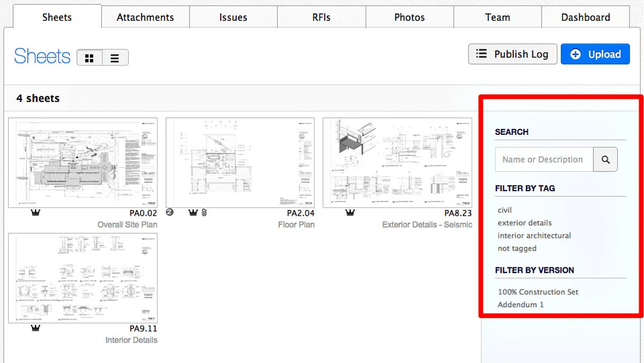Click the Overall Site Plan caption

pos(127,224)
